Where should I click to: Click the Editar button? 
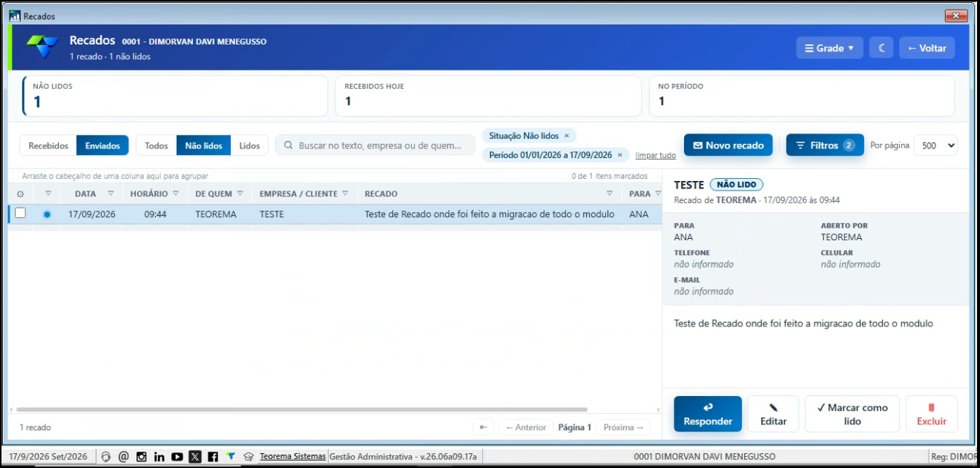(773, 414)
